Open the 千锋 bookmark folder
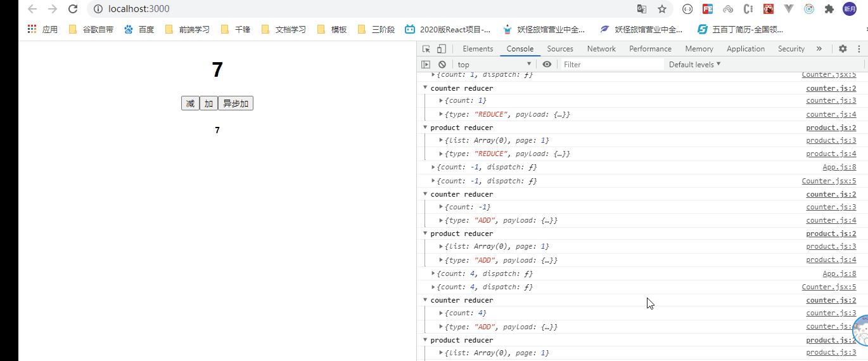This screenshot has width=868, height=361. [x=236, y=29]
